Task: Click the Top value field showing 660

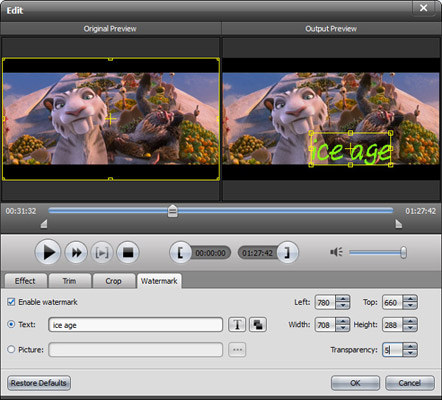Action: point(393,302)
